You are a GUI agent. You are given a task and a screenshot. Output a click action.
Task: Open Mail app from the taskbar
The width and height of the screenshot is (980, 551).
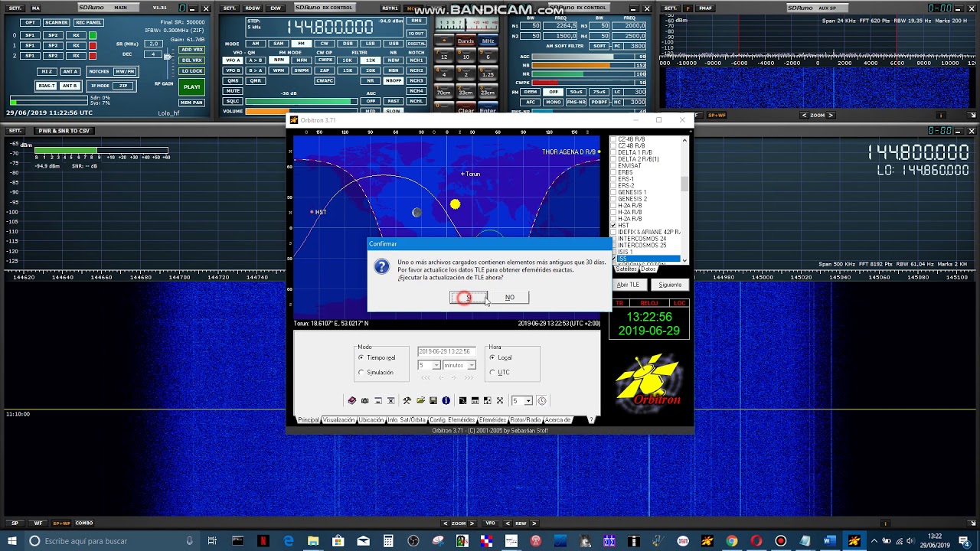pos(363,541)
